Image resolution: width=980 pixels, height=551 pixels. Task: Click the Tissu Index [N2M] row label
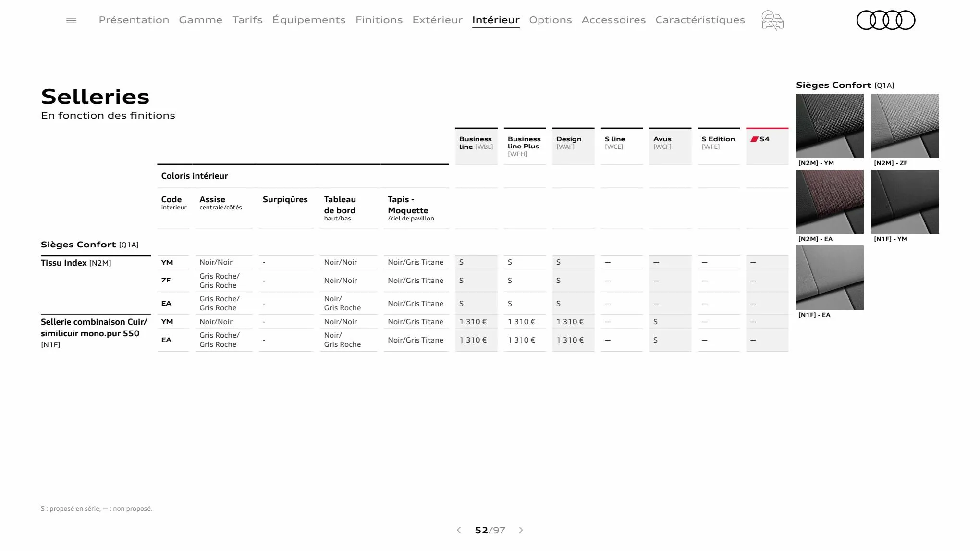pyautogui.click(x=76, y=263)
